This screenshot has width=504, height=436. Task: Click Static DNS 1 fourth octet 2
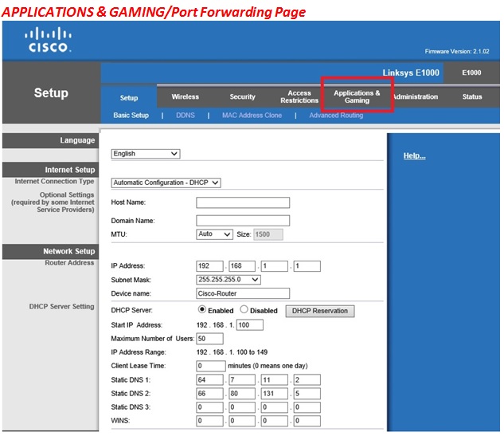click(307, 379)
